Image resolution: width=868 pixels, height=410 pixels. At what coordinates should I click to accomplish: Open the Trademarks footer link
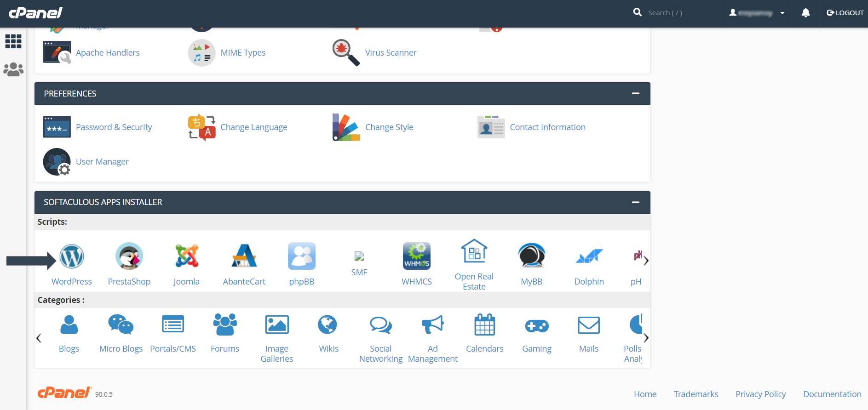tap(696, 394)
